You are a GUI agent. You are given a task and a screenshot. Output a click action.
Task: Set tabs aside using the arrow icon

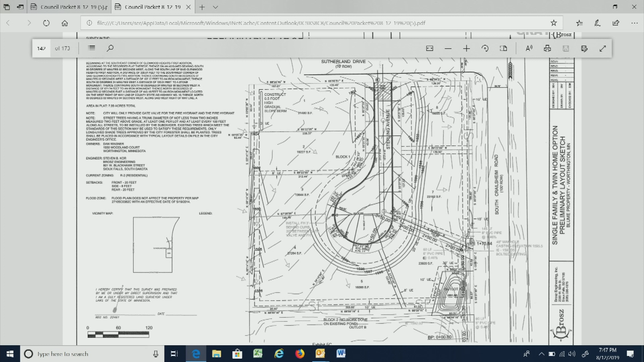point(20,7)
